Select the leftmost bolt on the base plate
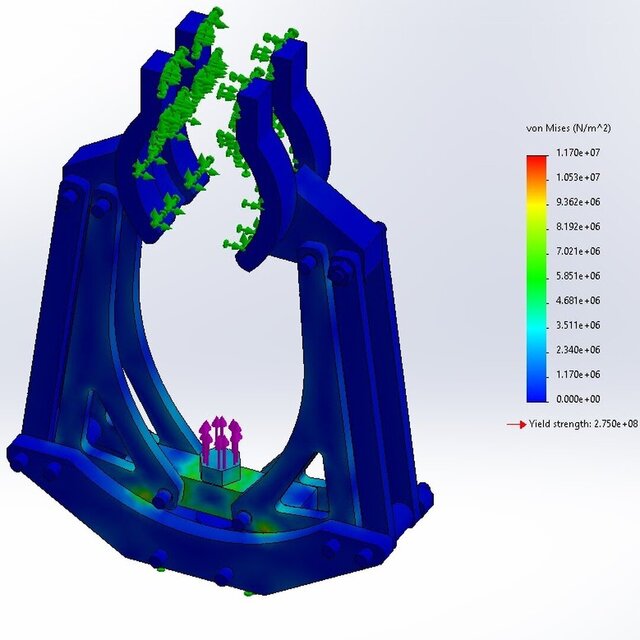The height and width of the screenshot is (640, 640). click(17, 459)
